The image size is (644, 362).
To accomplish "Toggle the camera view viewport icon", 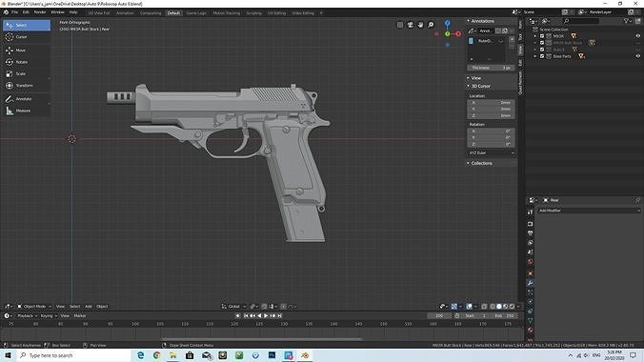I will (410, 25).
